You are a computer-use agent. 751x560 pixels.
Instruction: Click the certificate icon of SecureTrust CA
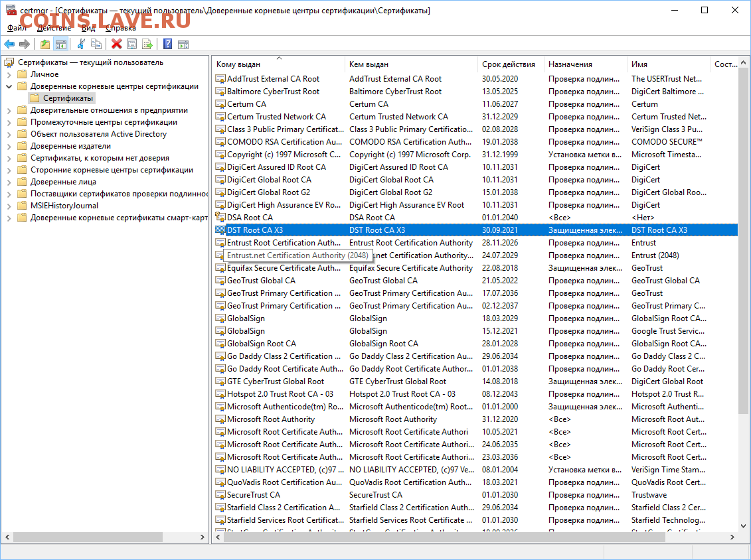(x=220, y=495)
